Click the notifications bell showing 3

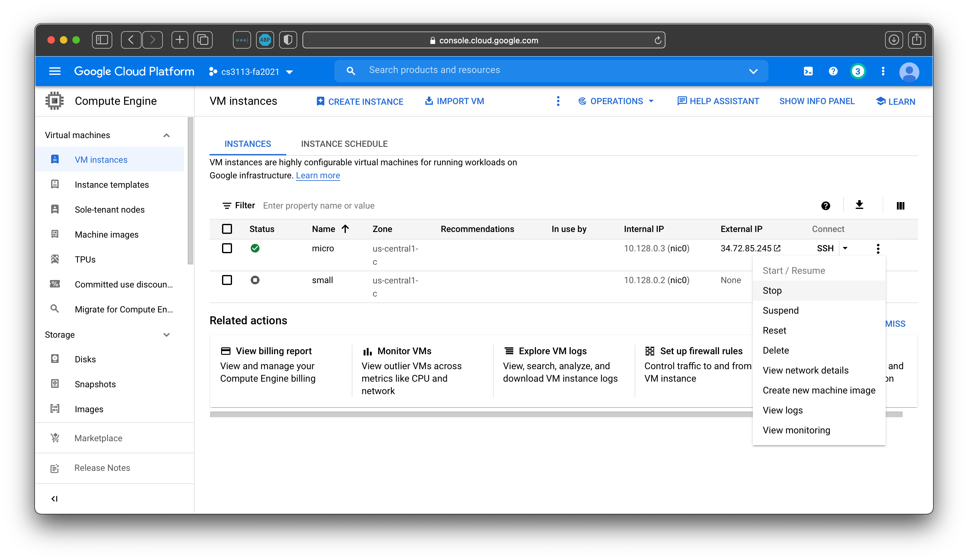pyautogui.click(x=858, y=71)
